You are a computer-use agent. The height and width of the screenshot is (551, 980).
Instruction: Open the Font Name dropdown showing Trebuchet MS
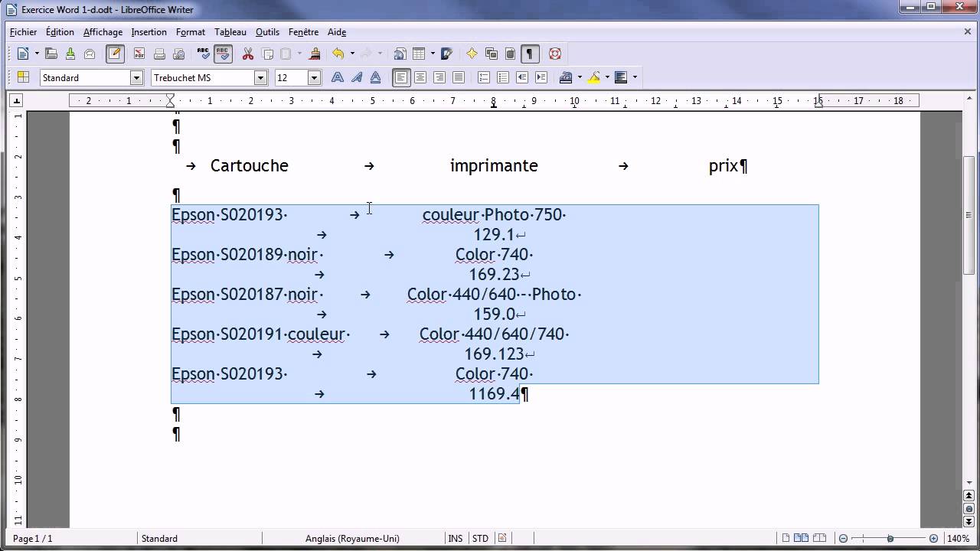(x=260, y=77)
